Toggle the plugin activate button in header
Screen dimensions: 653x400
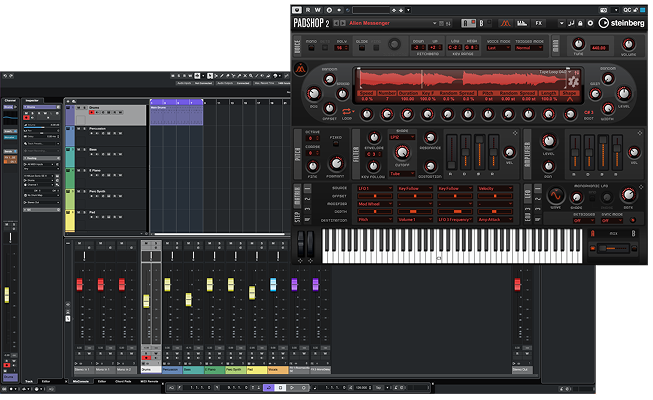pos(297,10)
